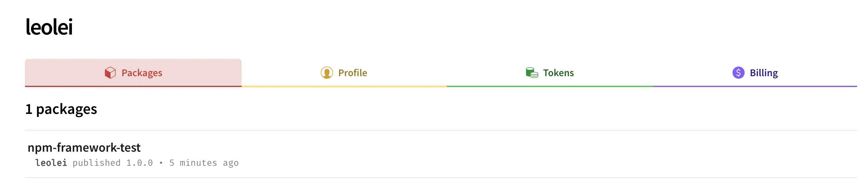
Task: Click the 'published 1.0.0' version text
Action: 112,163
